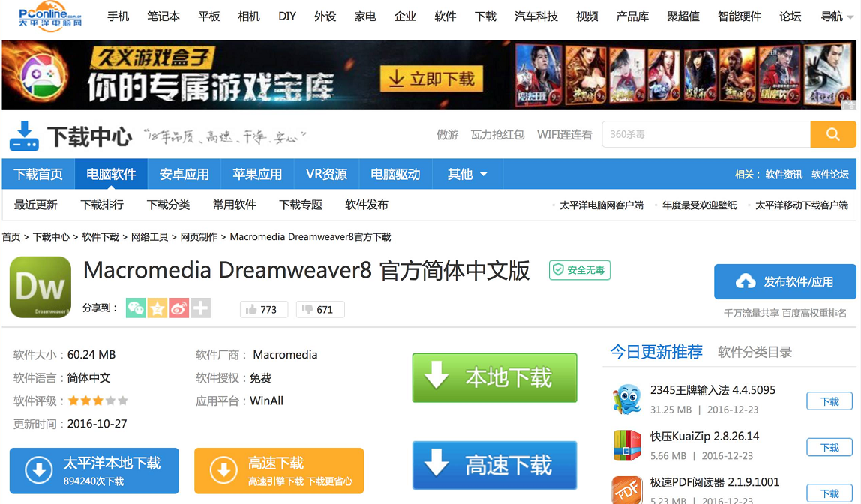Open the 最近更新 sub-navigation link
861x504 pixels.
(x=36, y=205)
